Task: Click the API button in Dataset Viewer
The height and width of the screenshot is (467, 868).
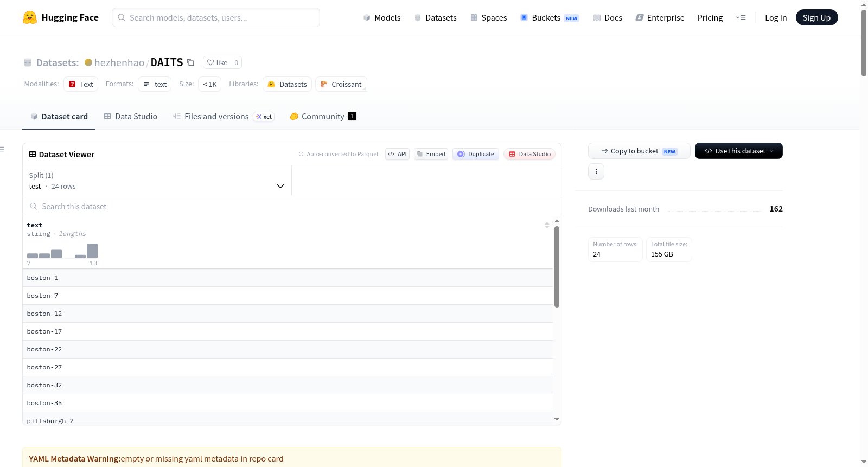Action: pos(397,154)
